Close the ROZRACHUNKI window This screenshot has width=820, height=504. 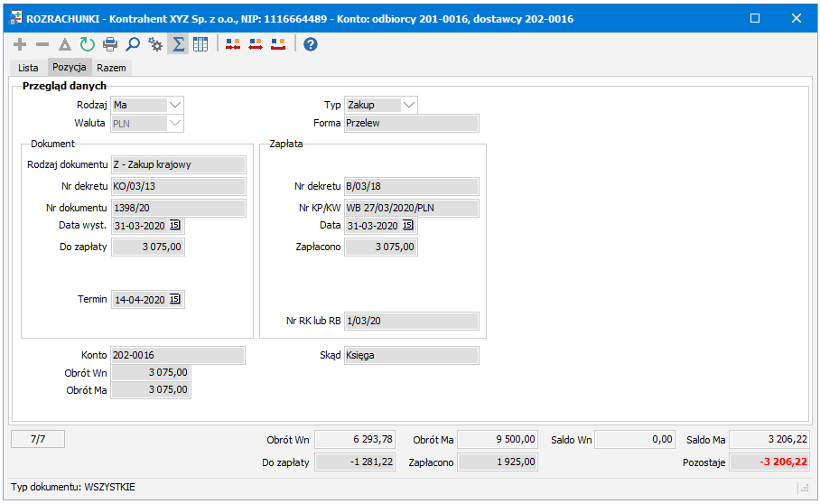click(796, 18)
